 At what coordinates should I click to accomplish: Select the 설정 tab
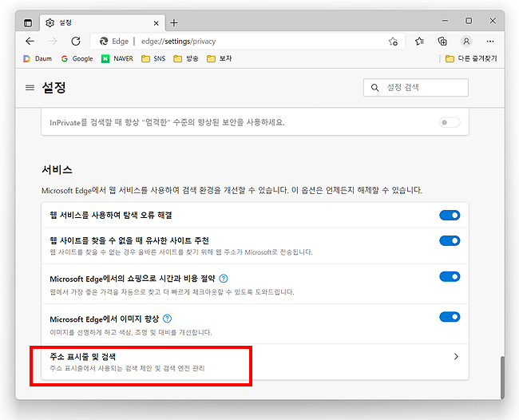(102, 23)
